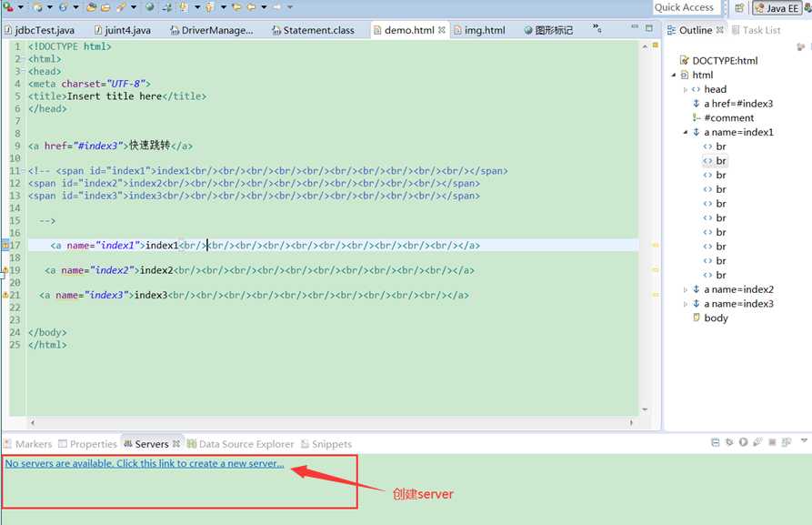
Task: Click the Open Perspective icon
Action: point(739,8)
